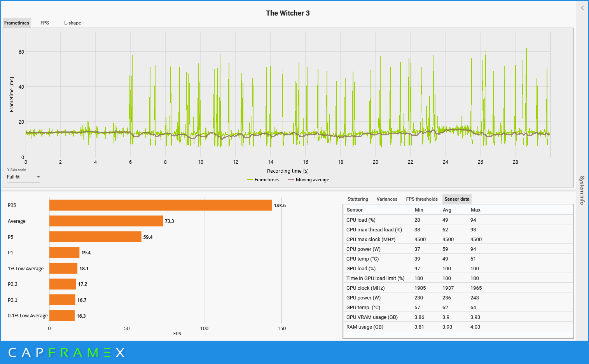The width and height of the screenshot is (589, 364).
Task: Select the GPU load (%) row
Action: pyautogui.click(x=458, y=268)
